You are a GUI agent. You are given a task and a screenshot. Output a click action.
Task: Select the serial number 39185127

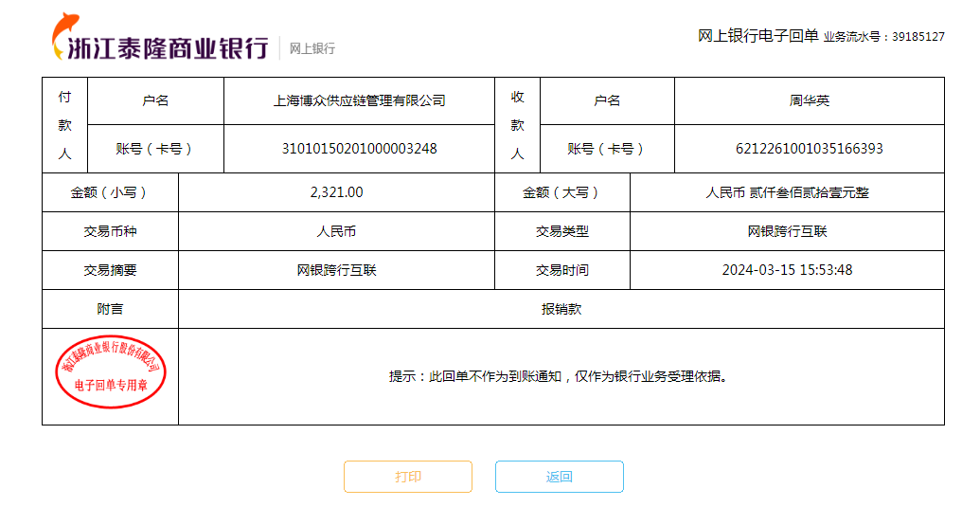pos(918,37)
